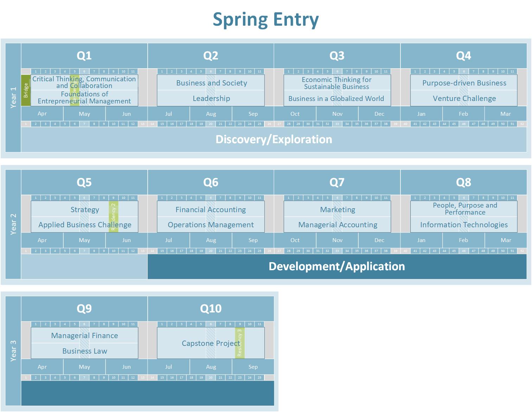Open the 'Marketing' course in Q7

pyautogui.click(x=337, y=209)
